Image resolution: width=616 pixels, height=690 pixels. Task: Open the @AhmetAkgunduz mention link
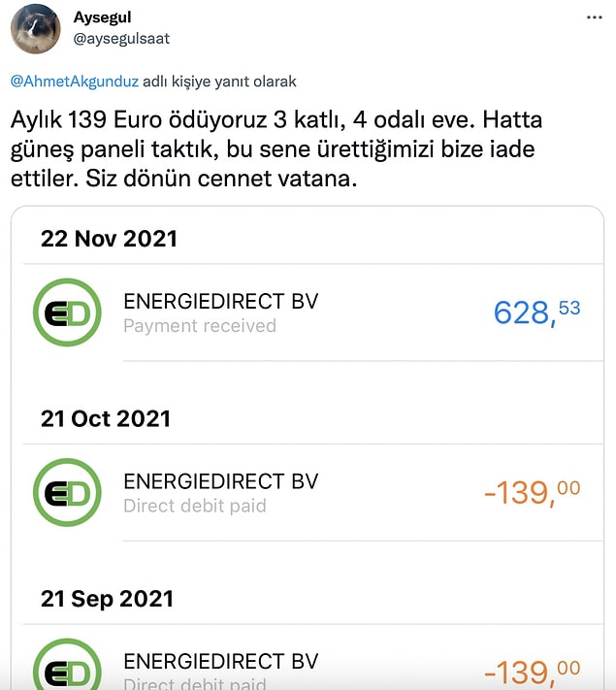coord(75,82)
